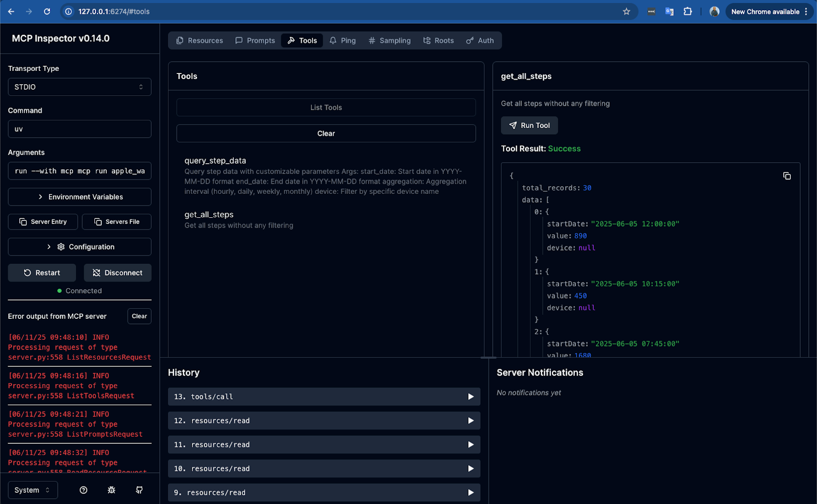Open the System theme dropdown

point(33,490)
